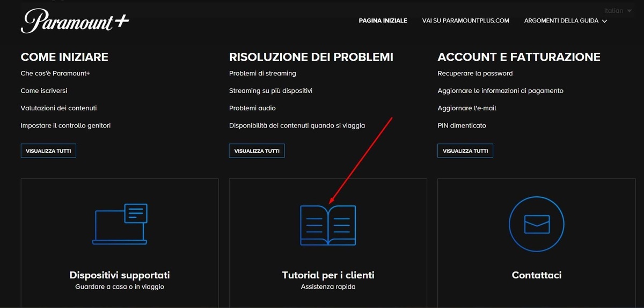Screen dimensions: 644x308
Task: Click the open book Tutorial icon
Action: pos(328,225)
